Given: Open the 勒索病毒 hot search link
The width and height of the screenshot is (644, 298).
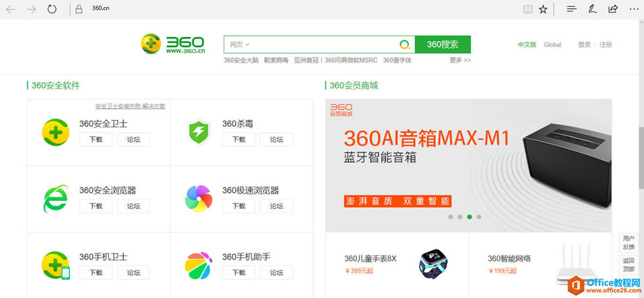Looking at the screenshot, I should point(276,61).
